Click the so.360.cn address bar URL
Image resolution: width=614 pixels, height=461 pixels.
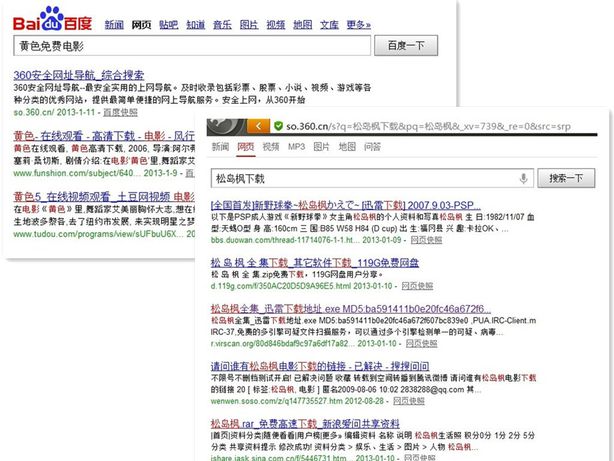(x=428, y=126)
